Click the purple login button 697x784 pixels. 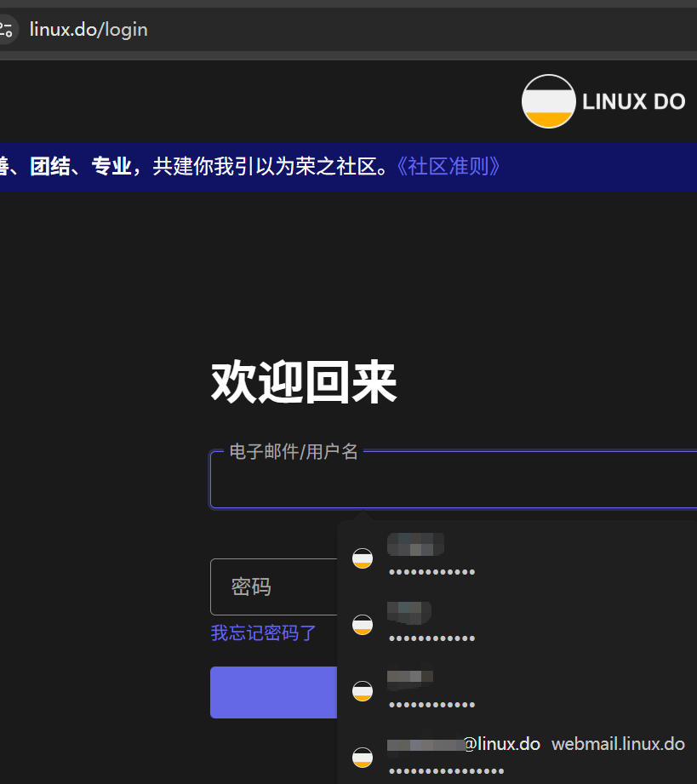click(274, 693)
